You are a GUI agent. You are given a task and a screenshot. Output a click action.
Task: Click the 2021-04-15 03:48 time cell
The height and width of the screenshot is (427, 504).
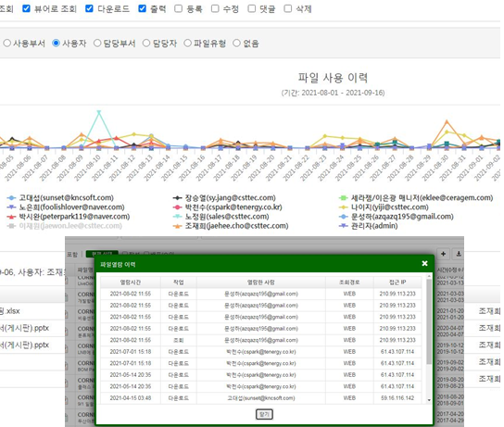(131, 398)
